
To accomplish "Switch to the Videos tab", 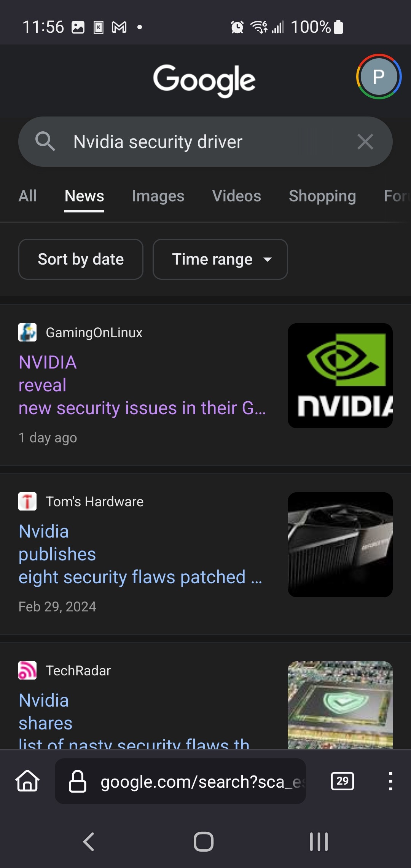I will click(236, 196).
